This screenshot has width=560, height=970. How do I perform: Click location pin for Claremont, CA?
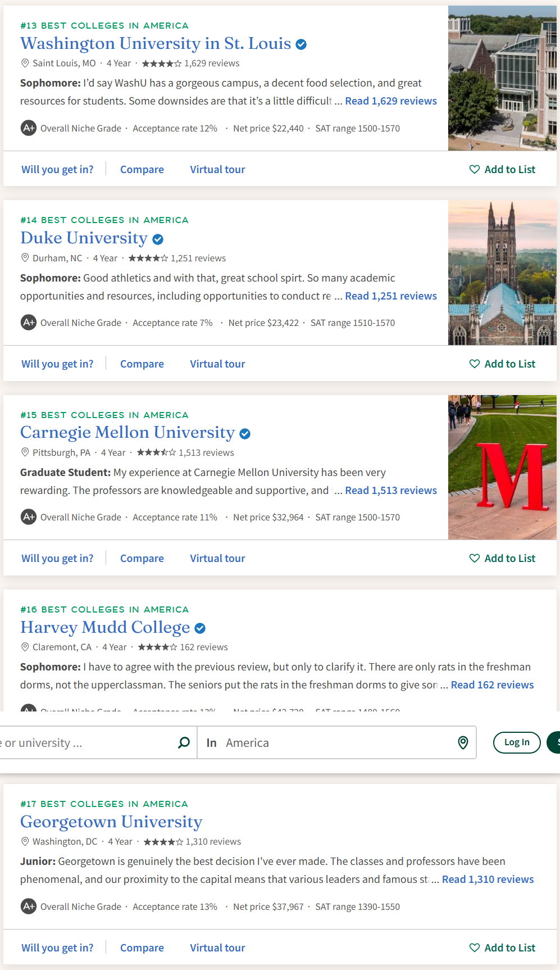click(25, 647)
